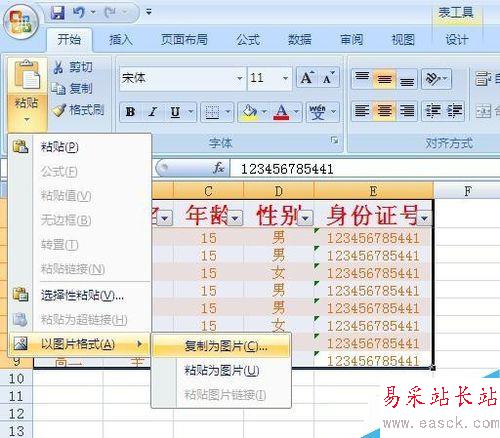Image resolution: width=500 pixels, height=438 pixels.
Task: Click the Office button logo
Action: click(x=21, y=22)
